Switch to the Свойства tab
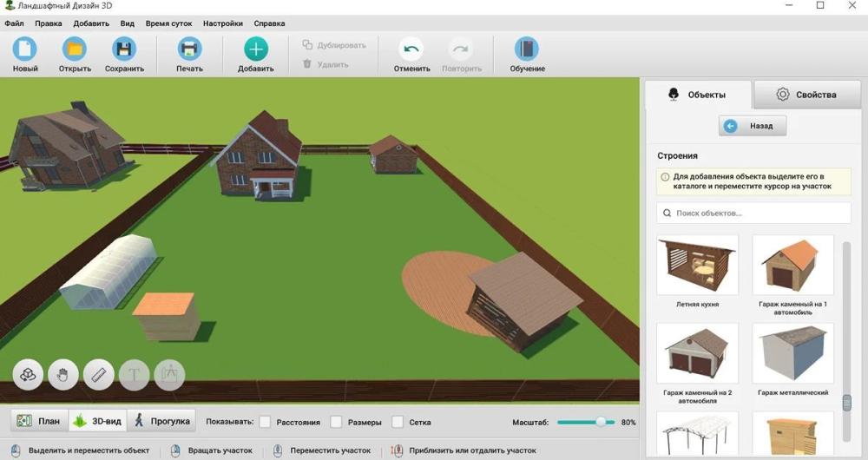Screen dimensions: 868x460 click(x=806, y=95)
